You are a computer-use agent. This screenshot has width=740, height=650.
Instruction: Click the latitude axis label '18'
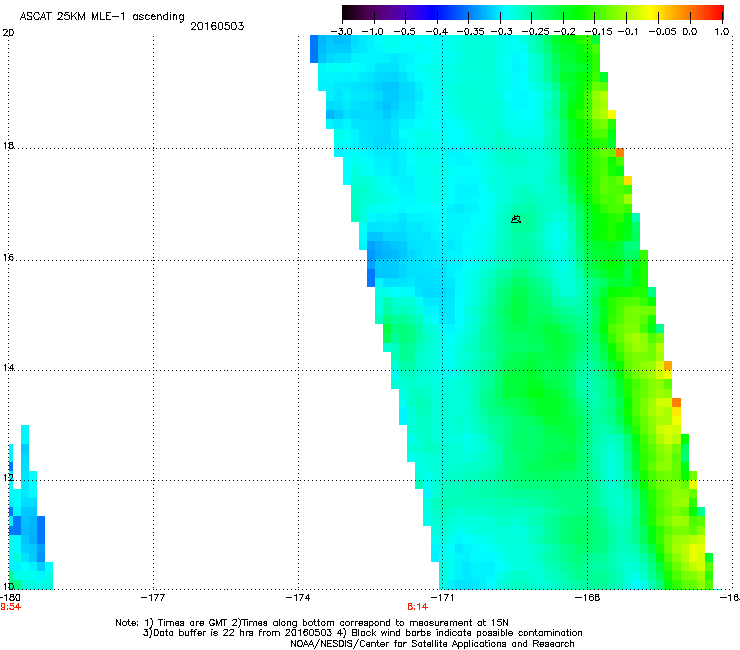pos(8,145)
